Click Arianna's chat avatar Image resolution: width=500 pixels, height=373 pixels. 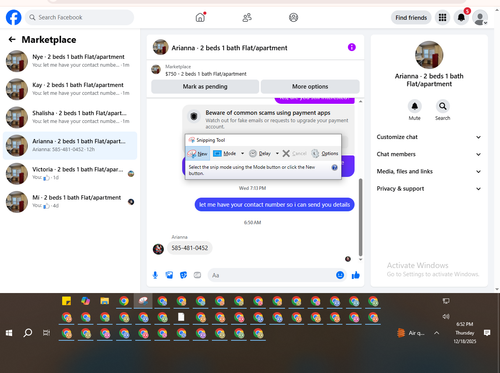158,249
